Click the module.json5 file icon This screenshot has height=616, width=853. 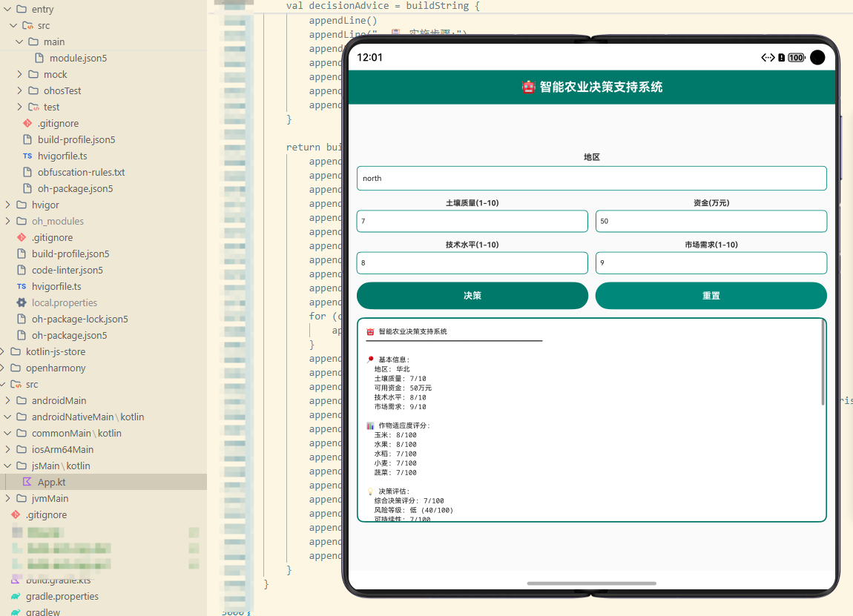[x=39, y=58]
